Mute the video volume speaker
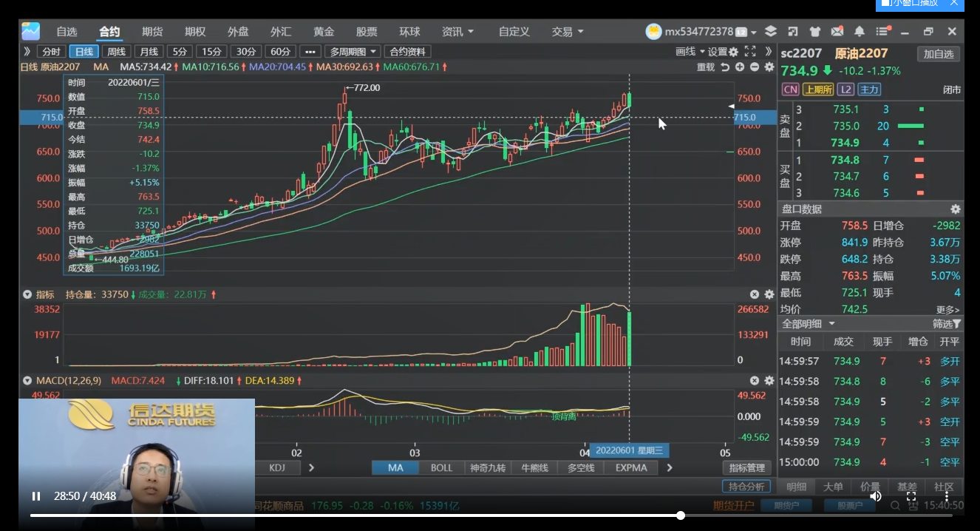 [x=876, y=496]
